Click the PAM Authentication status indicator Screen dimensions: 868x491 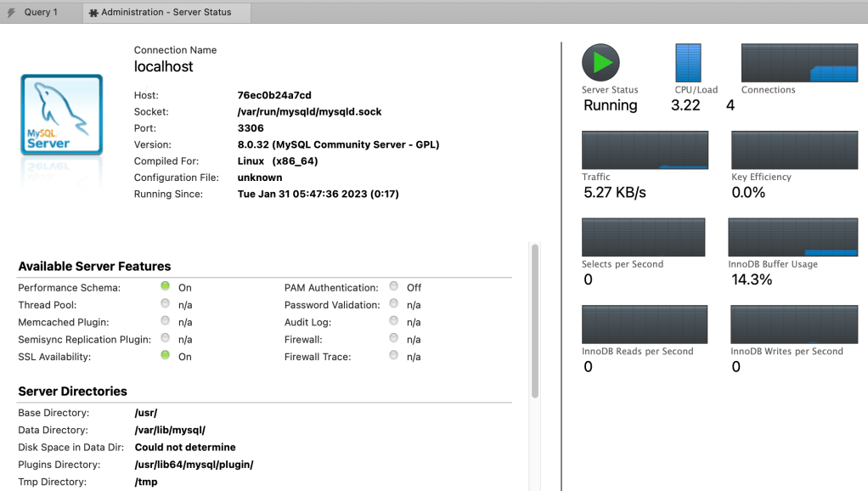click(393, 287)
